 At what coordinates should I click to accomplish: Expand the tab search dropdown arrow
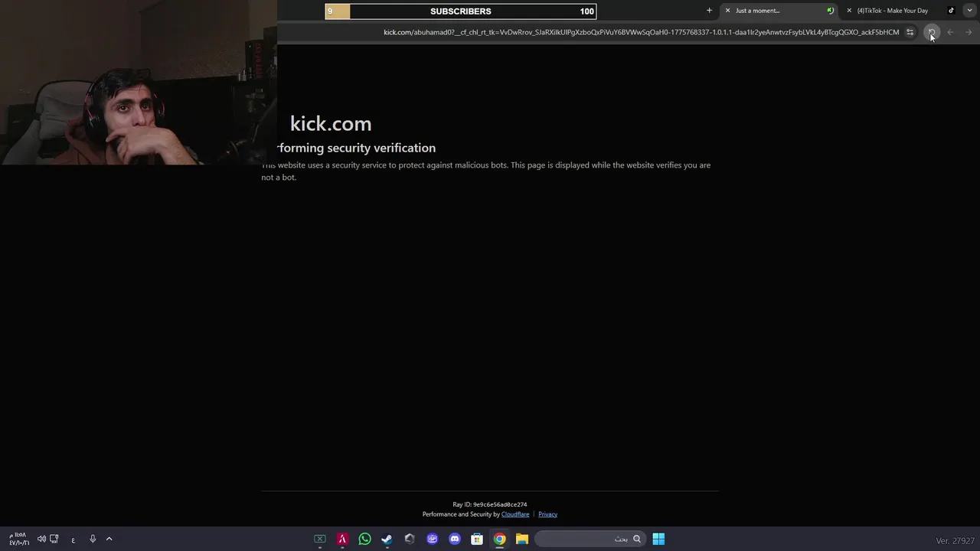click(x=970, y=11)
